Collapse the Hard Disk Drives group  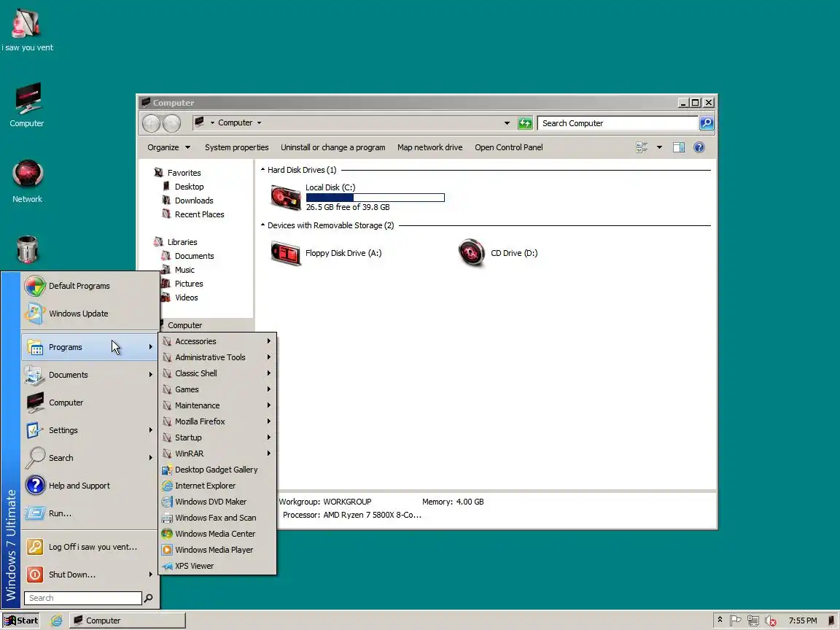point(263,170)
